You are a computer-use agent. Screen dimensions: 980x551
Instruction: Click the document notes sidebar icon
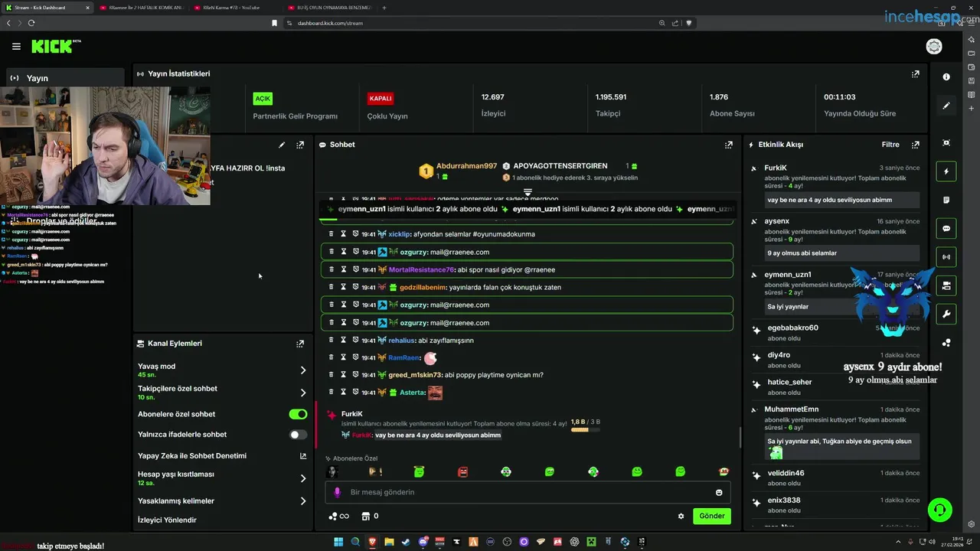pos(946,200)
